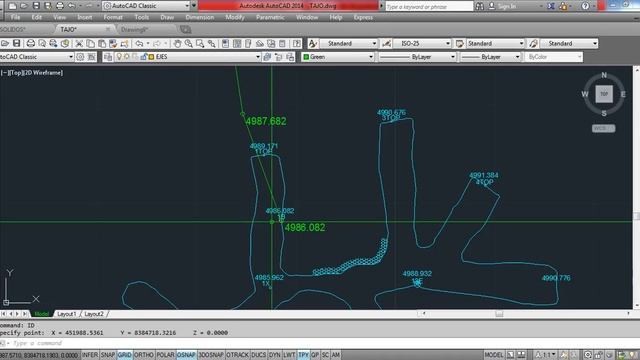
Task: Open the Dimension menu
Action: (x=200, y=17)
